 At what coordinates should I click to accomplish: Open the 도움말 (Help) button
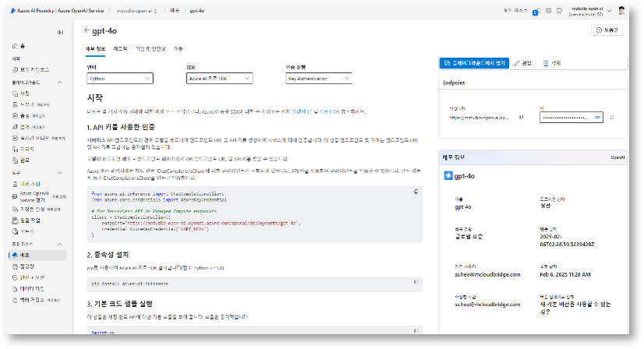pos(607,30)
